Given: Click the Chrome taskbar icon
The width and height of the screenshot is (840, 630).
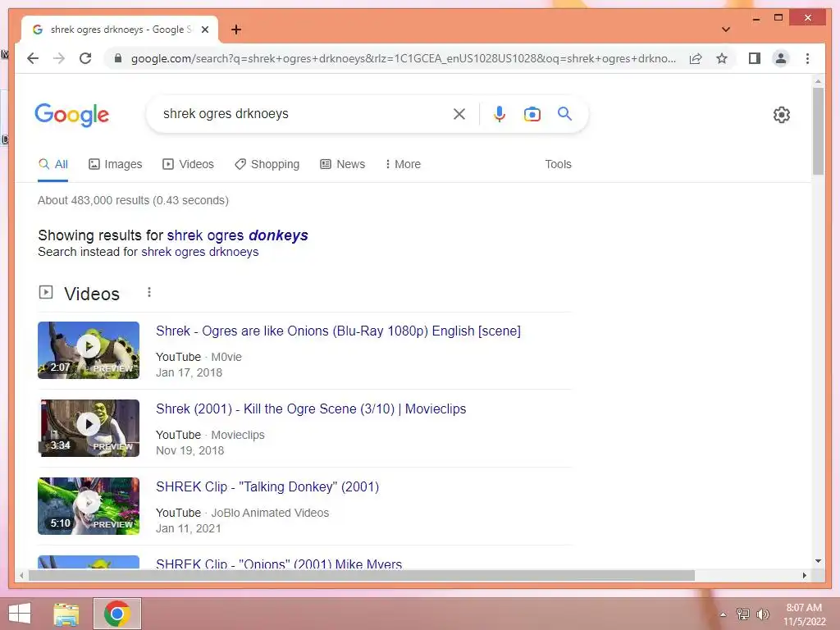Looking at the screenshot, I should [117, 614].
